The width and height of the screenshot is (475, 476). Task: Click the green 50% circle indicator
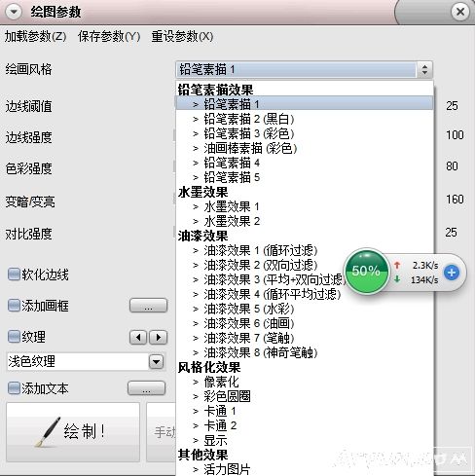coord(366,272)
